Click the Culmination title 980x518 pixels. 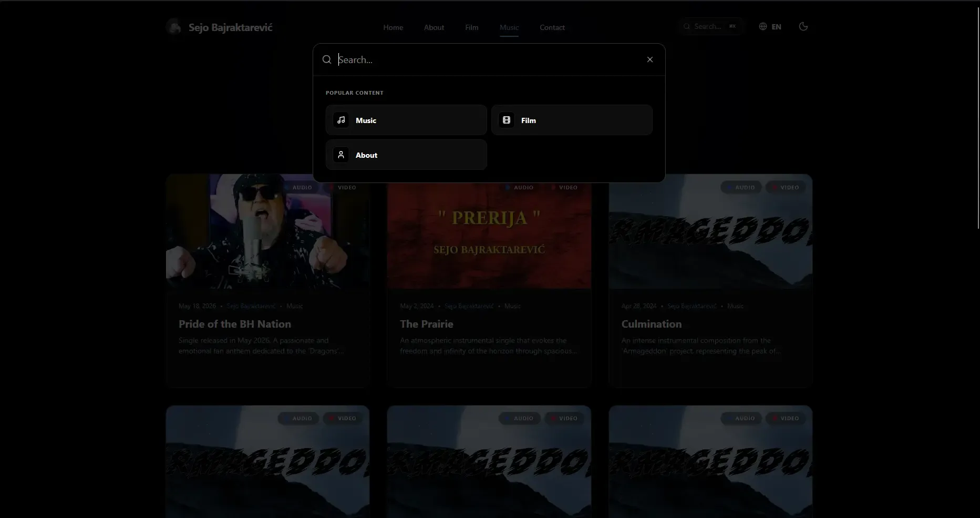click(652, 324)
